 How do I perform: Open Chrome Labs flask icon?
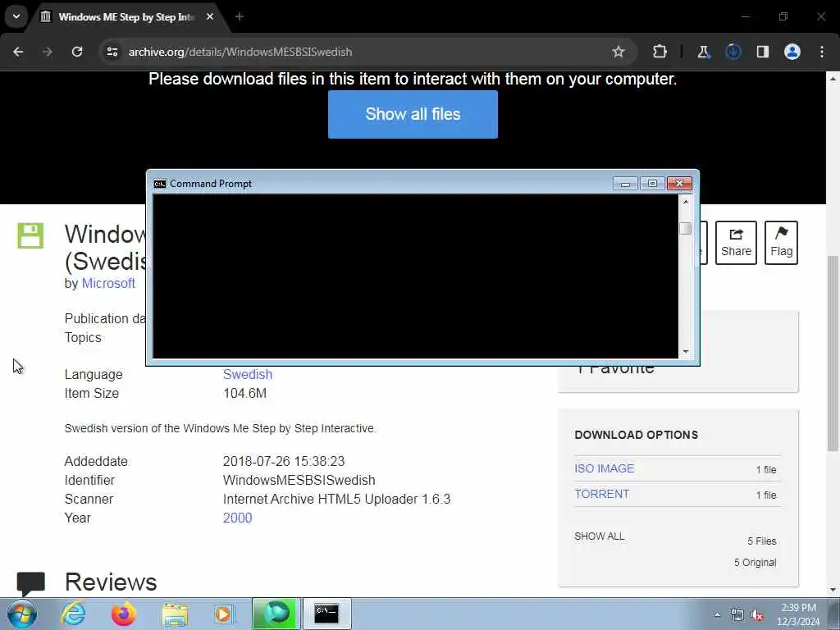click(703, 52)
